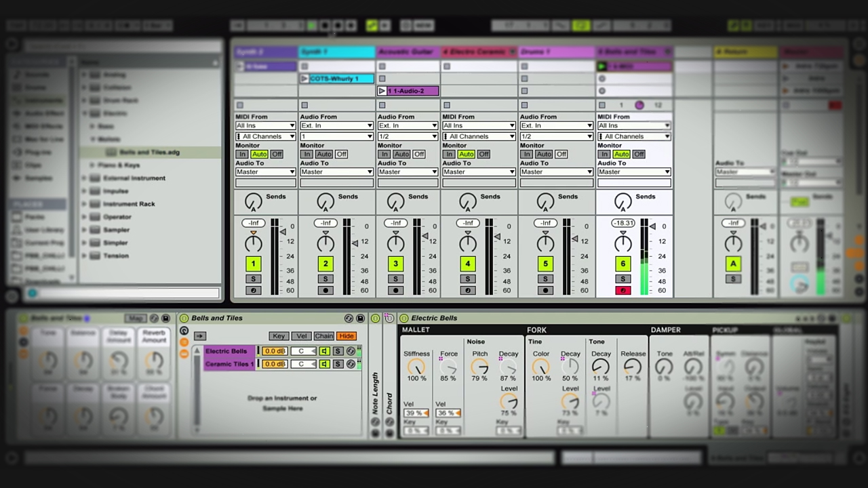Click the Bells and Tiles save preset icon
868x488 pixels.
pyautogui.click(x=360, y=318)
